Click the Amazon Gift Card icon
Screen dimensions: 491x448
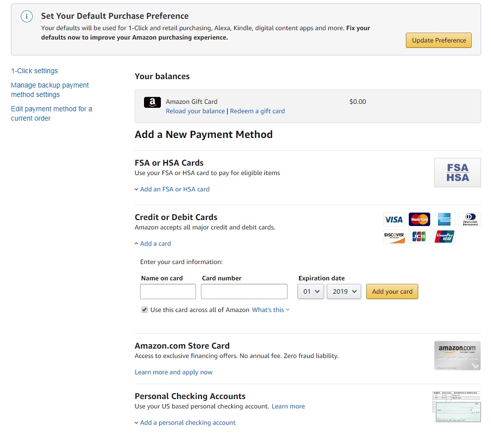tap(152, 102)
